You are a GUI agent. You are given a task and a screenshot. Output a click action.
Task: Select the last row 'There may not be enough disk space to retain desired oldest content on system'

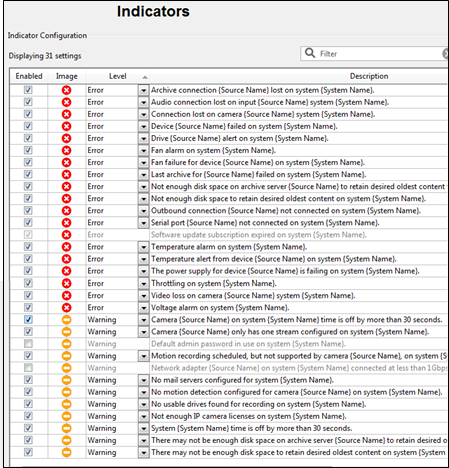click(x=228, y=452)
